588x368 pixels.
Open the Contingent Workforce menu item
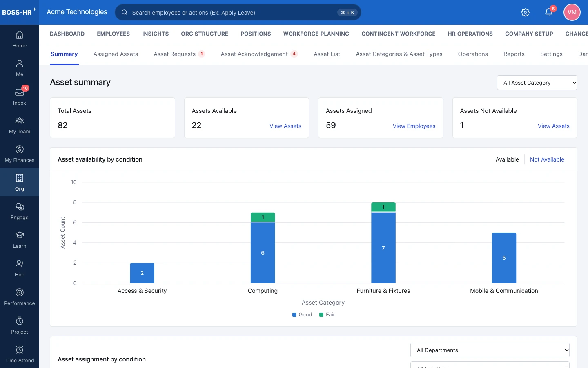399,34
